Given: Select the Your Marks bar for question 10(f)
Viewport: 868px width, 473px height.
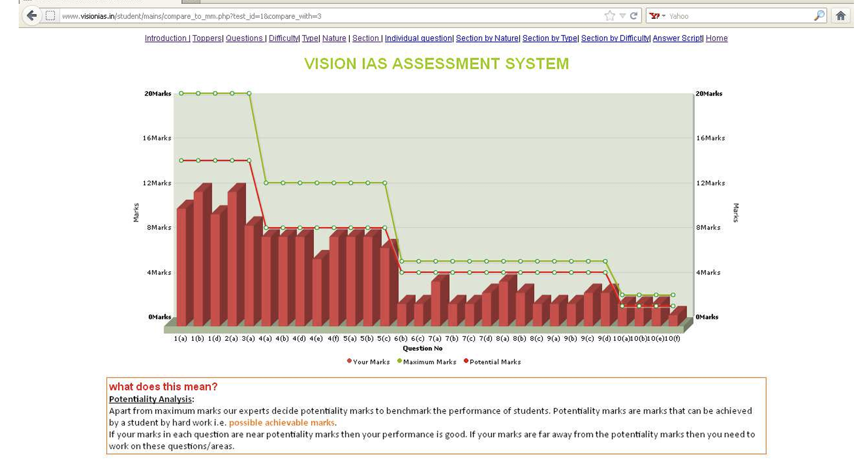Looking at the screenshot, I should 677,317.
